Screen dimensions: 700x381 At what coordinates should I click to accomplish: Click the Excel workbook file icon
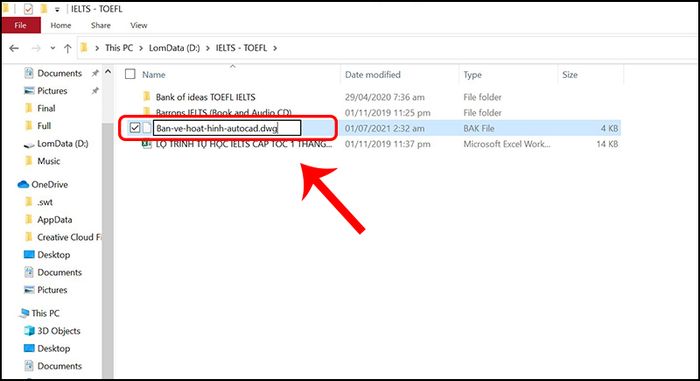(x=146, y=144)
